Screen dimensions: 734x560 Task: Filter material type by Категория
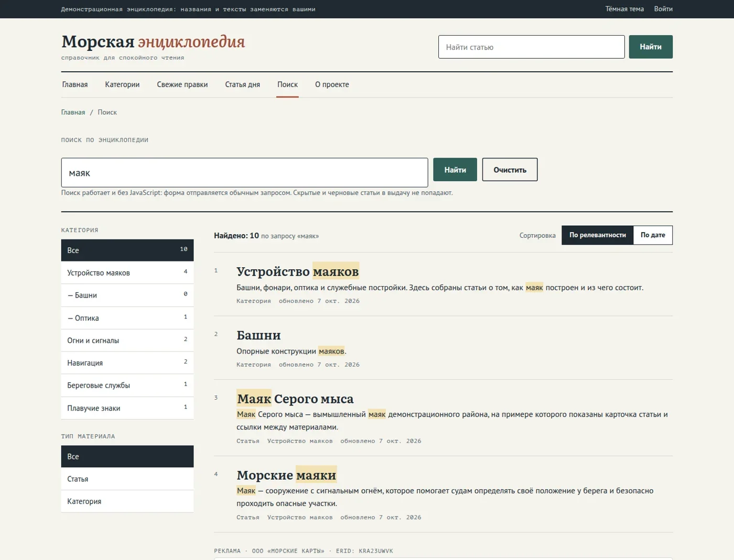click(127, 502)
